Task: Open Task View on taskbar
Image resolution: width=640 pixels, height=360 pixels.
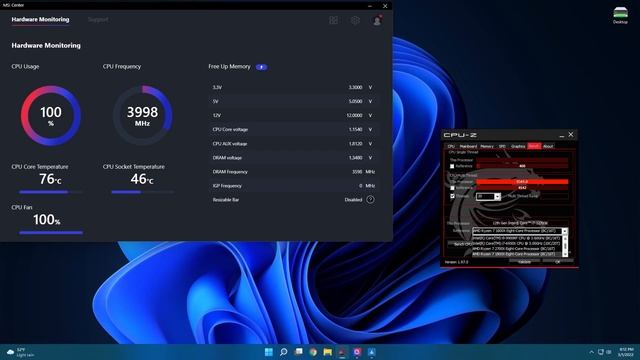Action: click(x=298, y=352)
